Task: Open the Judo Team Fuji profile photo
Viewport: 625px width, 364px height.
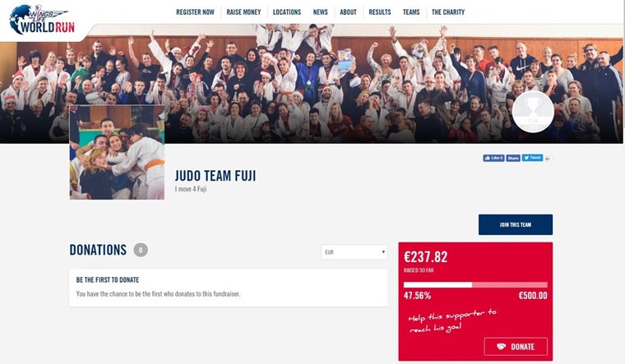Action: click(117, 152)
